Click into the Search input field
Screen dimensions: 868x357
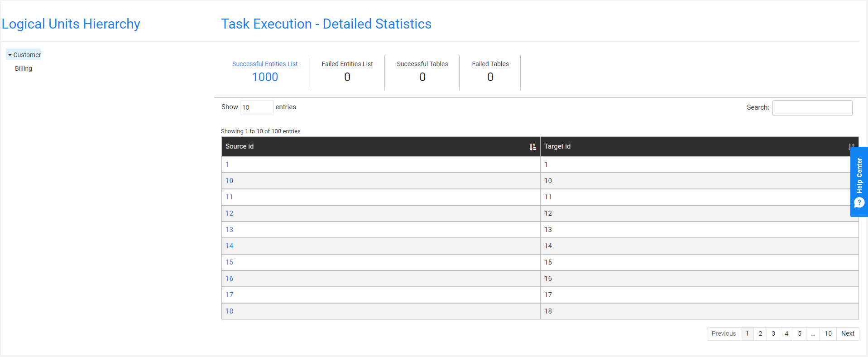pos(812,108)
